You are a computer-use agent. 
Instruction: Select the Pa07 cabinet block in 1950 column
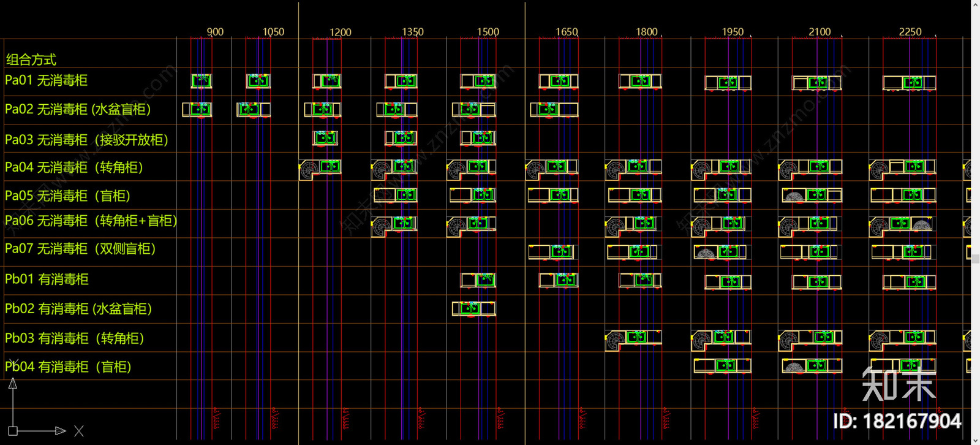pos(720,251)
